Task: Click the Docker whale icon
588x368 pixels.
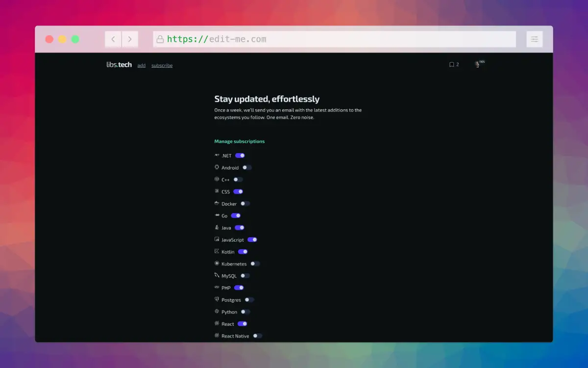Action: pyautogui.click(x=217, y=203)
